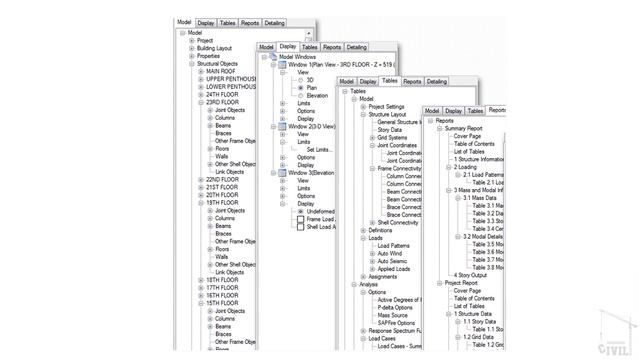Select Joint Objects under 23RD FLOOR

tap(230, 110)
